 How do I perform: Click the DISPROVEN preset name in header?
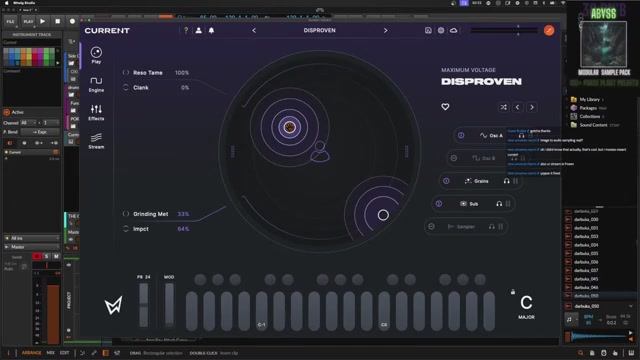(x=320, y=30)
